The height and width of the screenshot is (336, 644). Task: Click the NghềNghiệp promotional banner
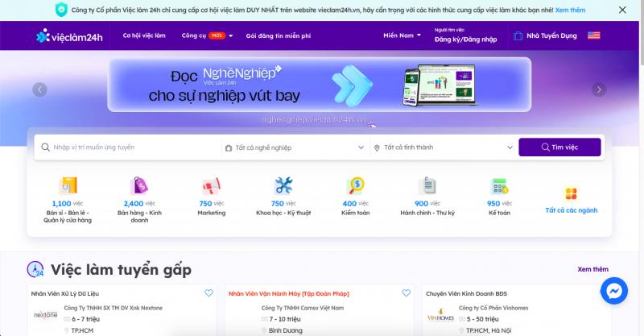319,85
